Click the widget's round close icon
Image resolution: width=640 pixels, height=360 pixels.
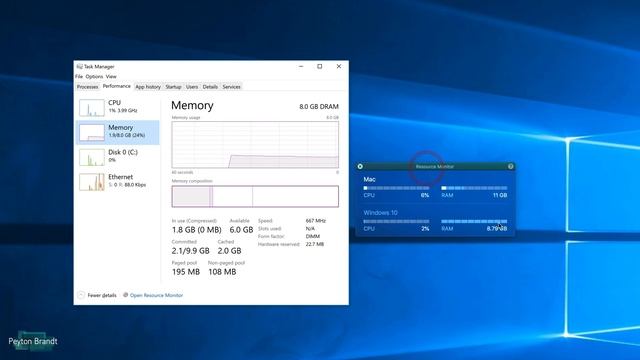360,167
